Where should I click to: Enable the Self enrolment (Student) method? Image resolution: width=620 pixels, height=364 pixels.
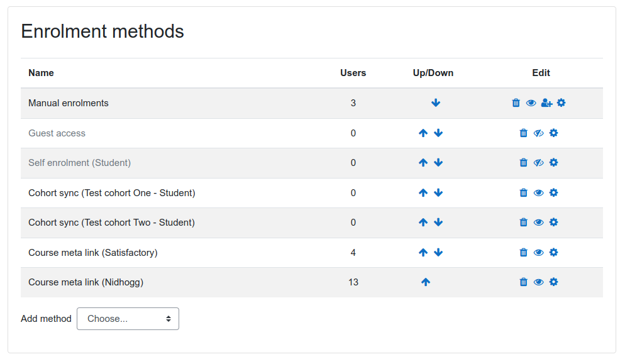point(538,163)
